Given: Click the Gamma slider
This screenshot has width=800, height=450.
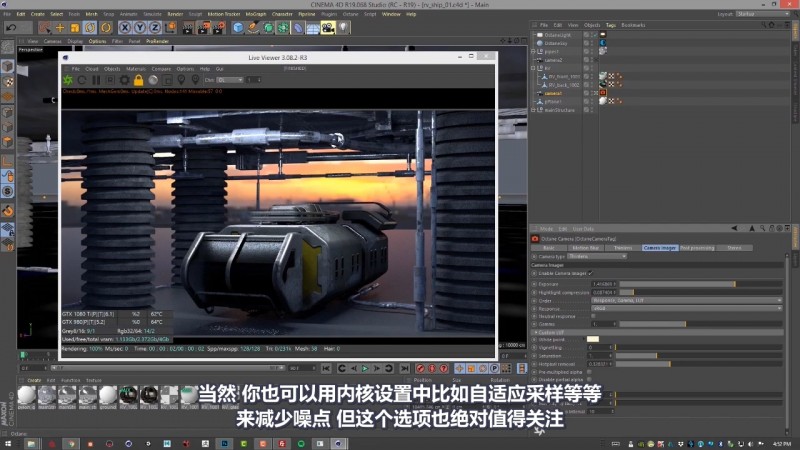Looking at the screenshot, I should [x=701, y=324].
